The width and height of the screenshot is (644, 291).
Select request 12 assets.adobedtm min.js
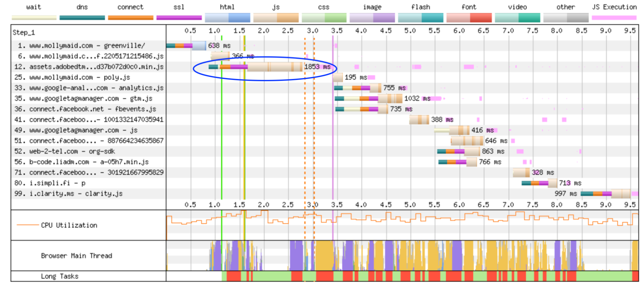[x=96, y=67]
